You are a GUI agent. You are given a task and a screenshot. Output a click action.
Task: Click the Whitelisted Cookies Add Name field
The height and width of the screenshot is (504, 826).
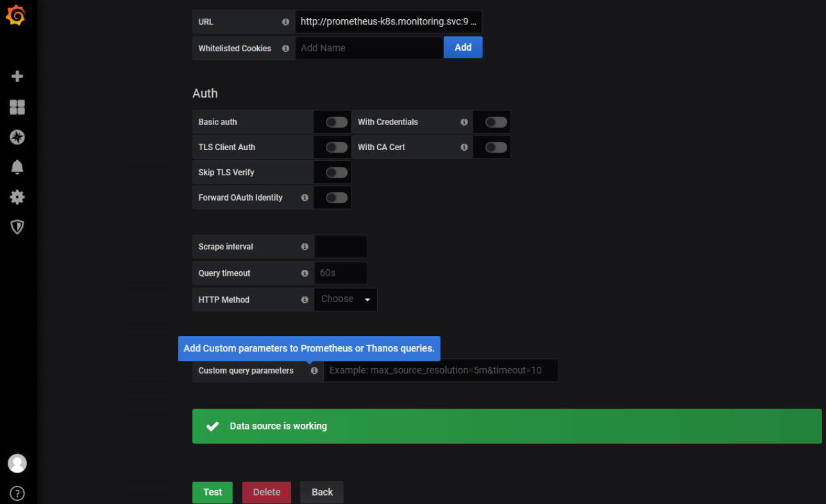click(369, 48)
